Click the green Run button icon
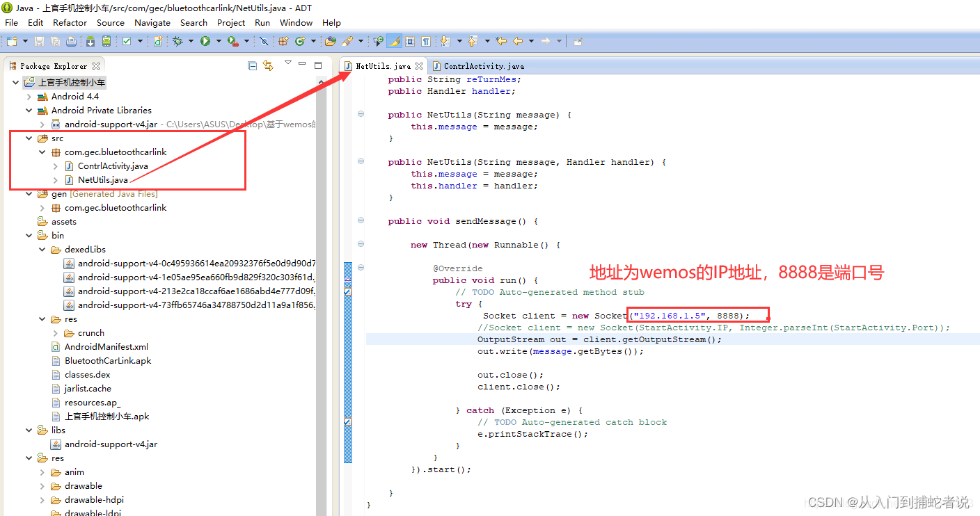The height and width of the screenshot is (516, 980). pos(205,41)
